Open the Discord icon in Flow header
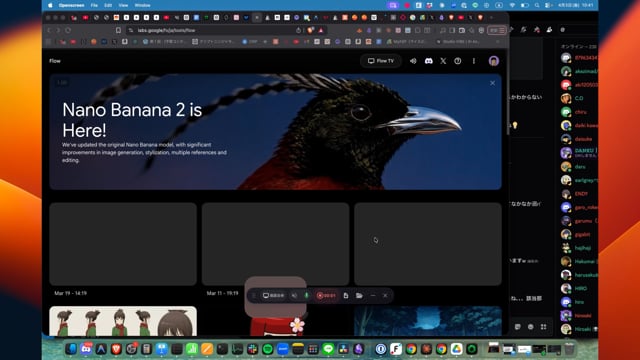The image size is (640, 360). 428,61
